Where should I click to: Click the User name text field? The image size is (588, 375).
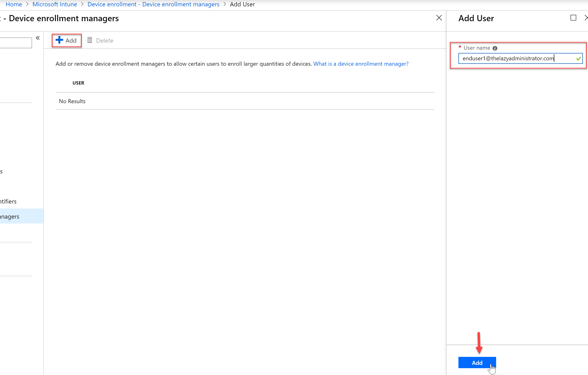[520, 58]
